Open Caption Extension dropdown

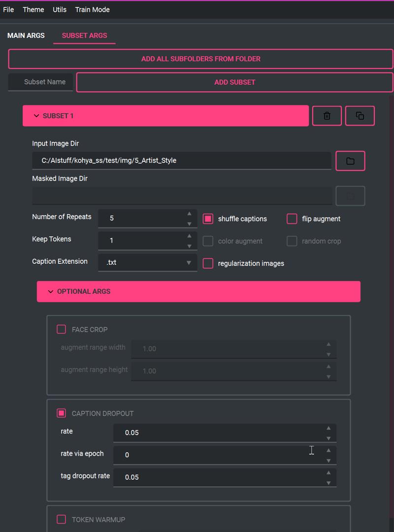[147, 263]
